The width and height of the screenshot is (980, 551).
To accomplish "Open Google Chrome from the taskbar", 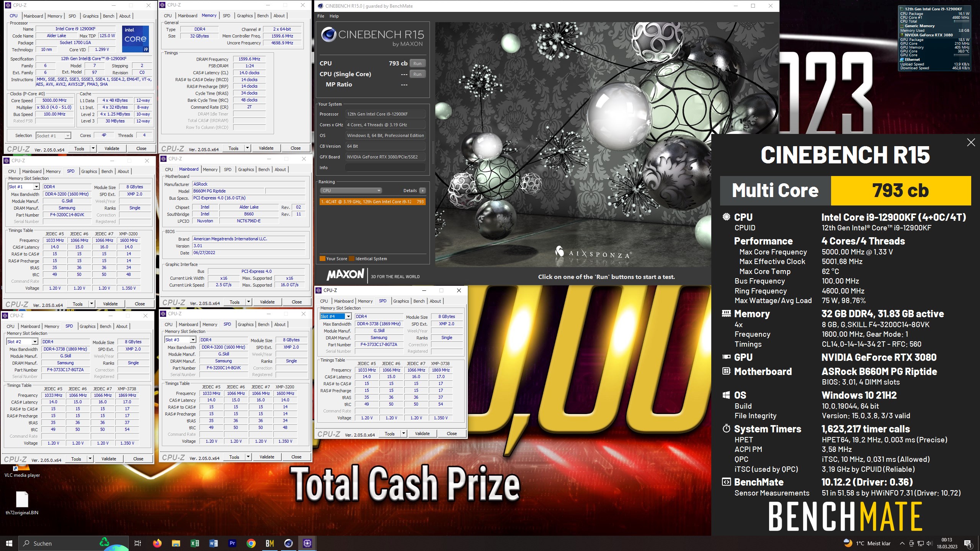I will click(251, 543).
